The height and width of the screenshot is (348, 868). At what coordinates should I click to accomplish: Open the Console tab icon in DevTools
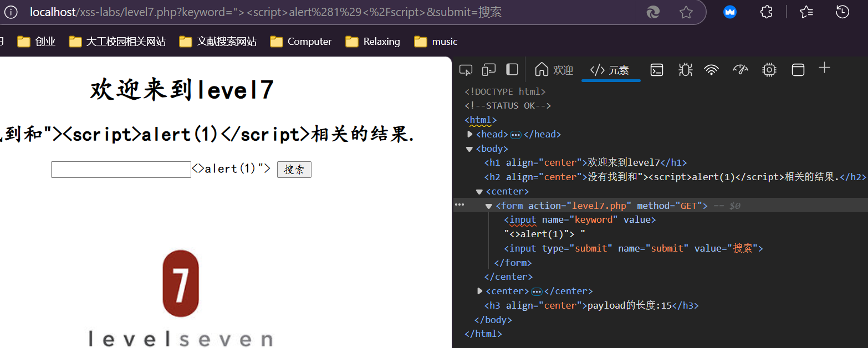pyautogui.click(x=657, y=70)
